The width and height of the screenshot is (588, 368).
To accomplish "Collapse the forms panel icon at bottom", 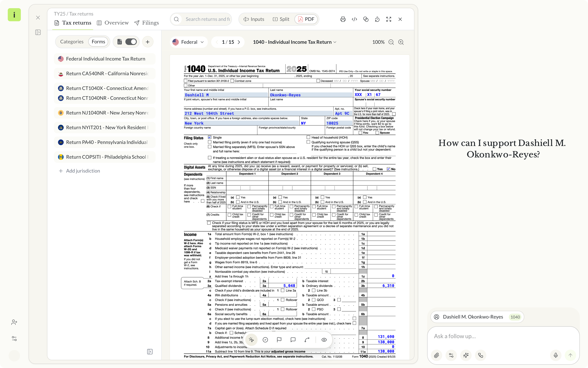I will point(150,352).
